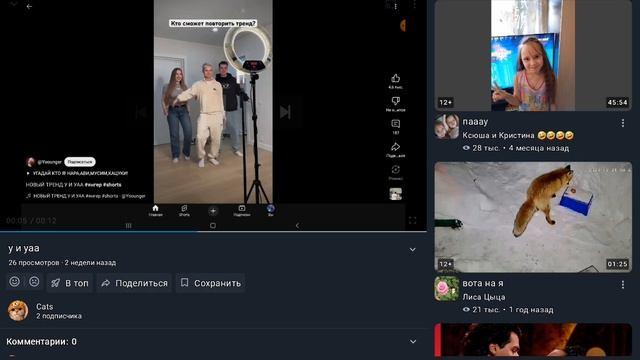The height and width of the screenshot is (360, 640).
Task: Open options menu for вота на я video
Action: 622,284
